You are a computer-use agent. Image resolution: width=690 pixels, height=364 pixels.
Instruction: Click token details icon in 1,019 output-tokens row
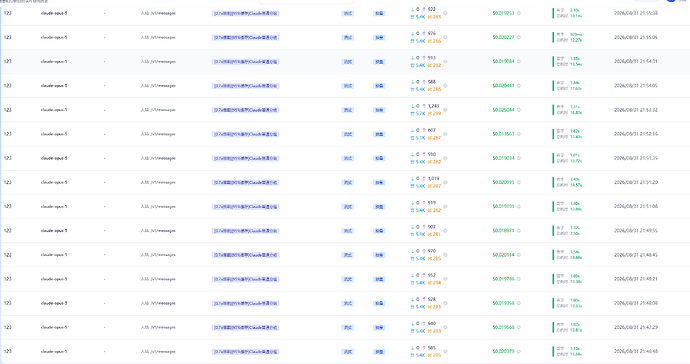click(x=445, y=182)
